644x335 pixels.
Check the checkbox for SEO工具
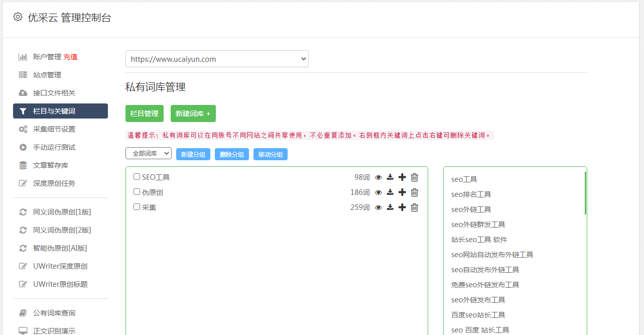(136, 177)
